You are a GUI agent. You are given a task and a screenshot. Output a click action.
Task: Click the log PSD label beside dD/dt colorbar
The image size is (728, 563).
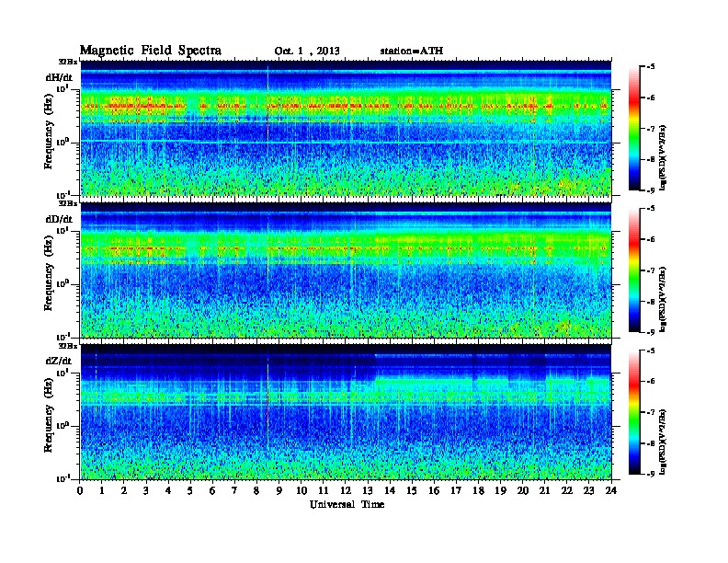click(664, 300)
